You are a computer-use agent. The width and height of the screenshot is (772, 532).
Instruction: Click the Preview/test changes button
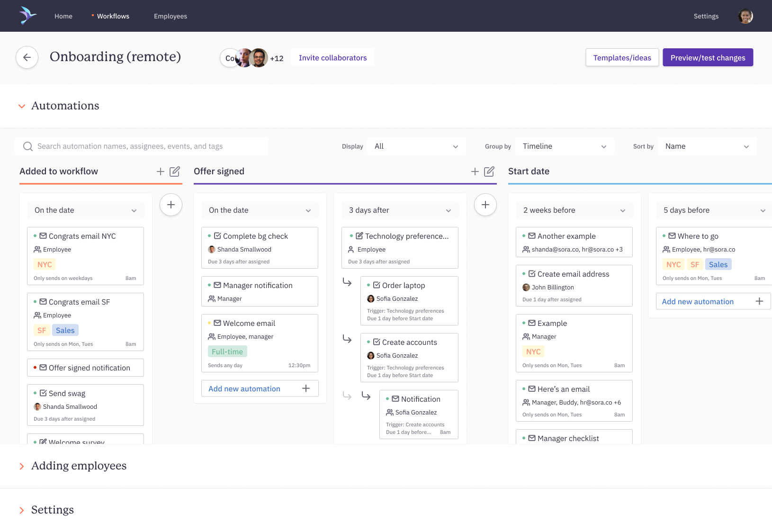[x=708, y=57]
